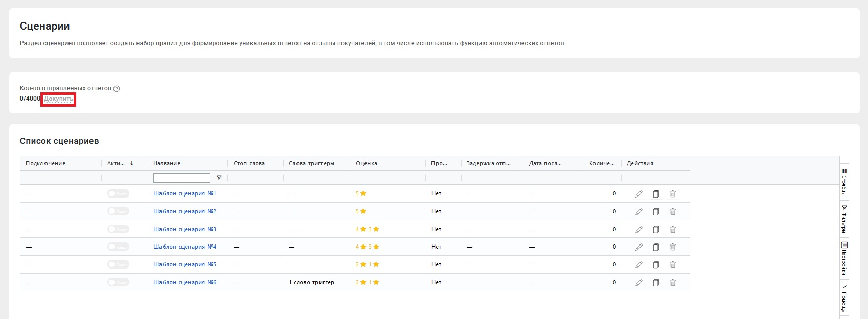Open the Фильтры side panel
Viewport: 868px width, 319px height.
pos(844,218)
